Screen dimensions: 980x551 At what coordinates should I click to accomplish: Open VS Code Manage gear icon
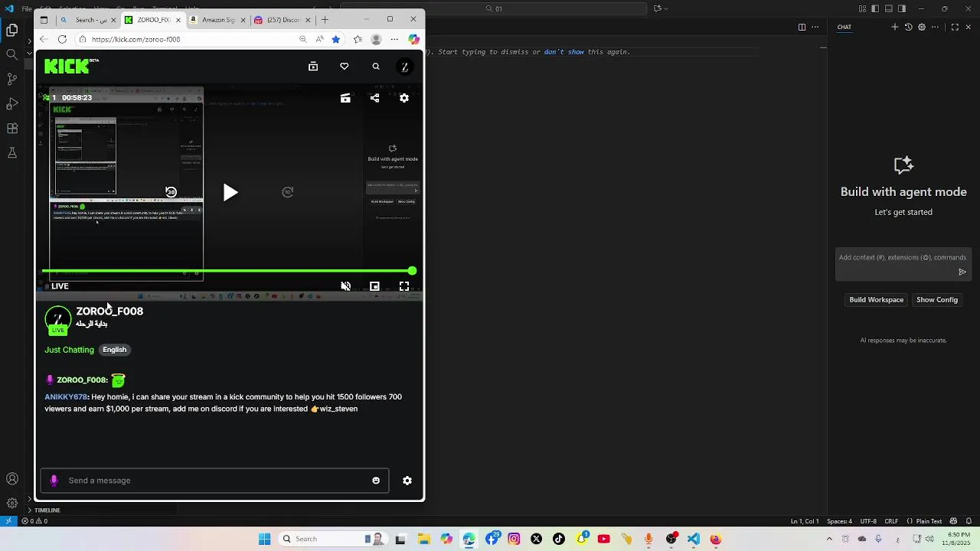click(12, 503)
